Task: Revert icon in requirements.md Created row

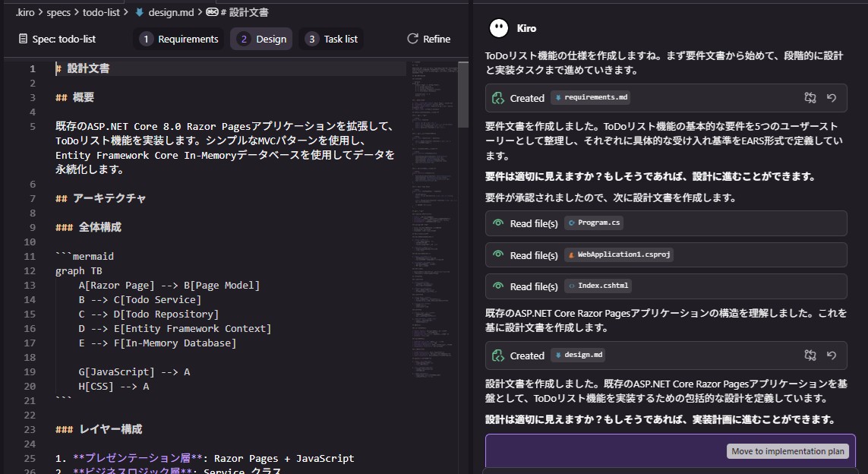Action: (x=832, y=98)
